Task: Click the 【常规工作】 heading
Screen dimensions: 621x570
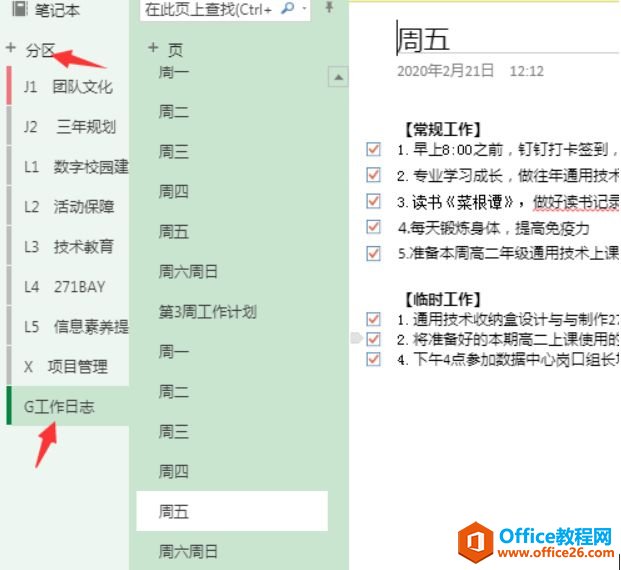Action: click(x=442, y=130)
